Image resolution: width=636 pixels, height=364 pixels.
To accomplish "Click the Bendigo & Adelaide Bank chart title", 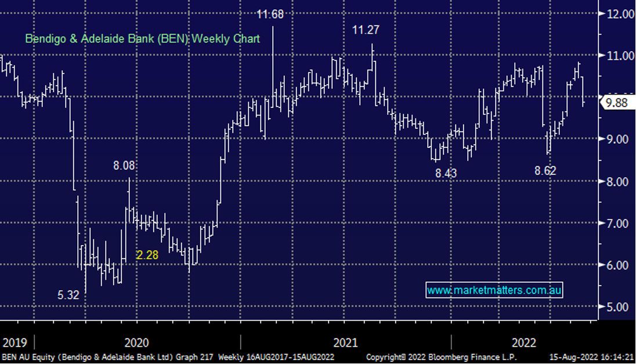I will tap(142, 39).
